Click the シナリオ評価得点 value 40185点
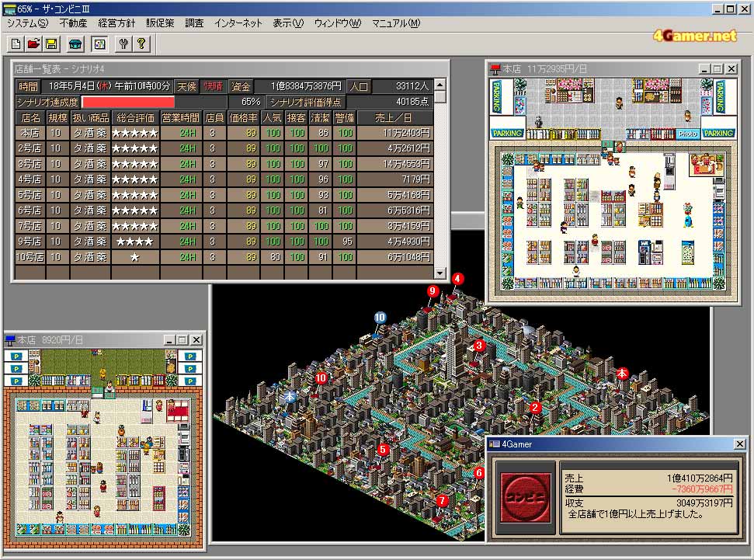 412,102
